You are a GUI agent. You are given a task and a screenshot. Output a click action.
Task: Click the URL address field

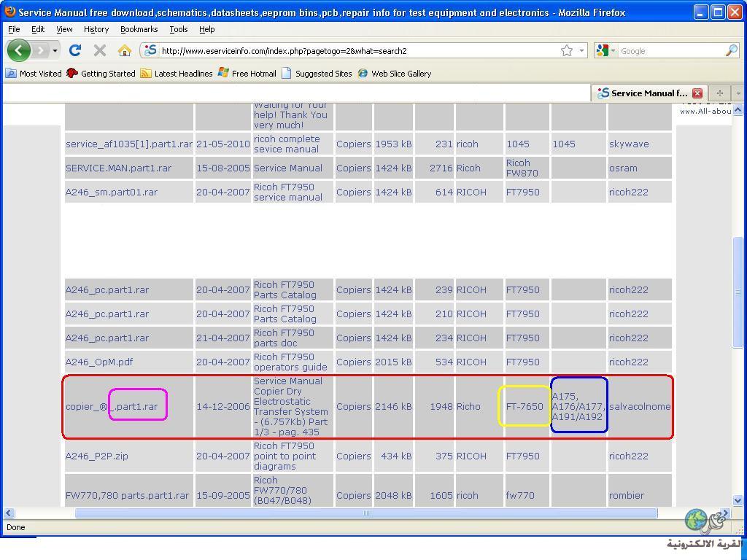pyautogui.click(x=358, y=51)
